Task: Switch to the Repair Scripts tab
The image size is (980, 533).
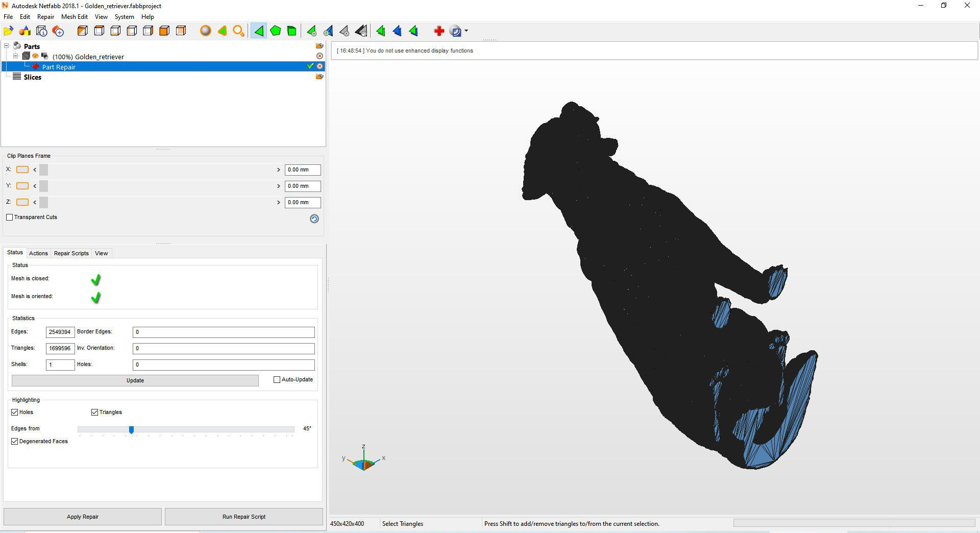Action: tap(71, 253)
